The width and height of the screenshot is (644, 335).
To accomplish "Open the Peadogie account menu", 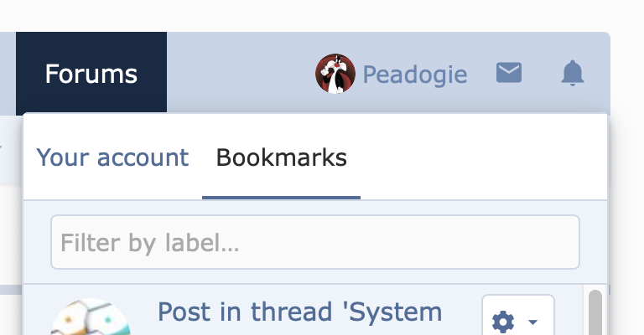I will coord(391,74).
